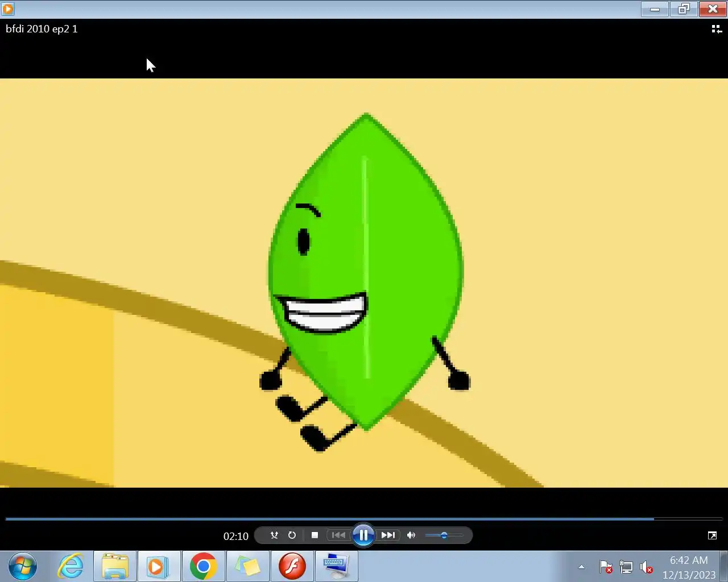Show hidden system tray icons
Image resolution: width=728 pixels, height=582 pixels.
tap(581, 567)
